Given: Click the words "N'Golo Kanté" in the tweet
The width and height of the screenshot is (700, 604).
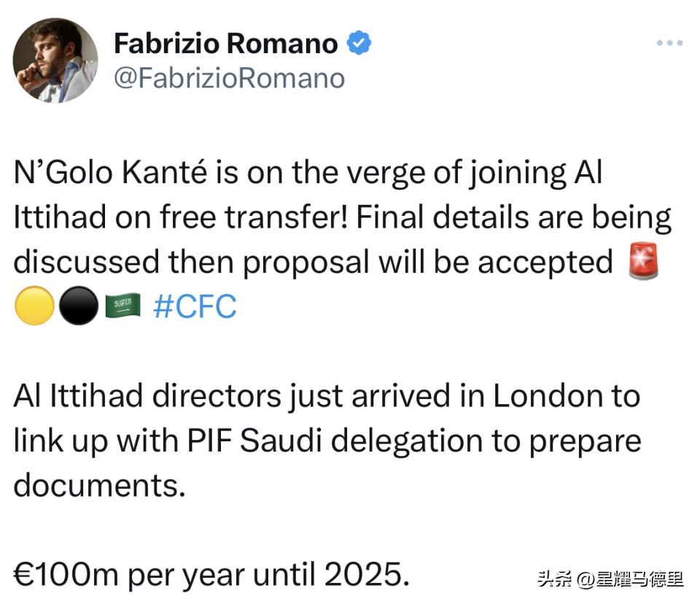Looking at the screenshot, I should pyautogui.click(x=113, y=174).
